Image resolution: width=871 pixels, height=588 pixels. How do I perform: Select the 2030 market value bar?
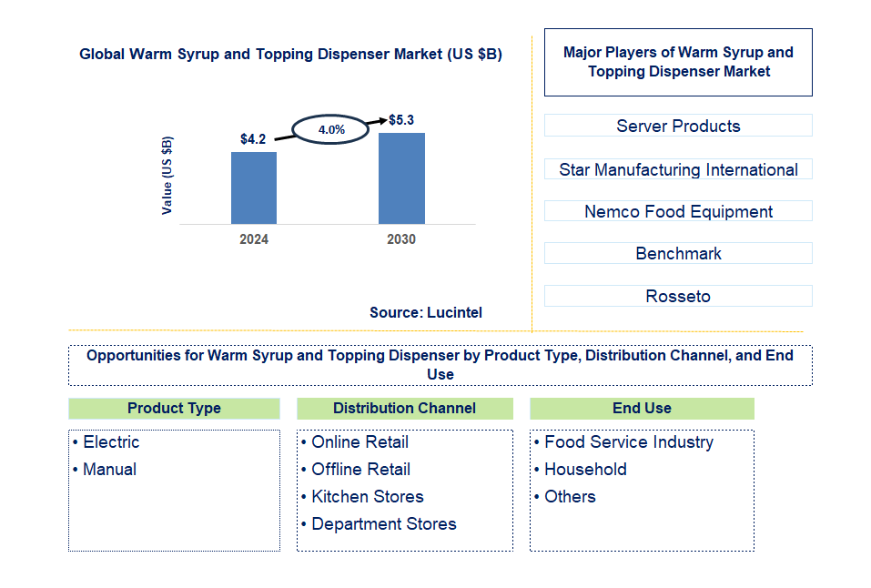(400, 178)
